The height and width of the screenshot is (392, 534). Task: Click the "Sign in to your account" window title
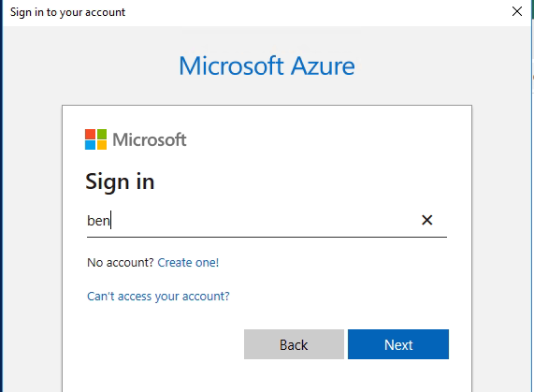point(67,12)
